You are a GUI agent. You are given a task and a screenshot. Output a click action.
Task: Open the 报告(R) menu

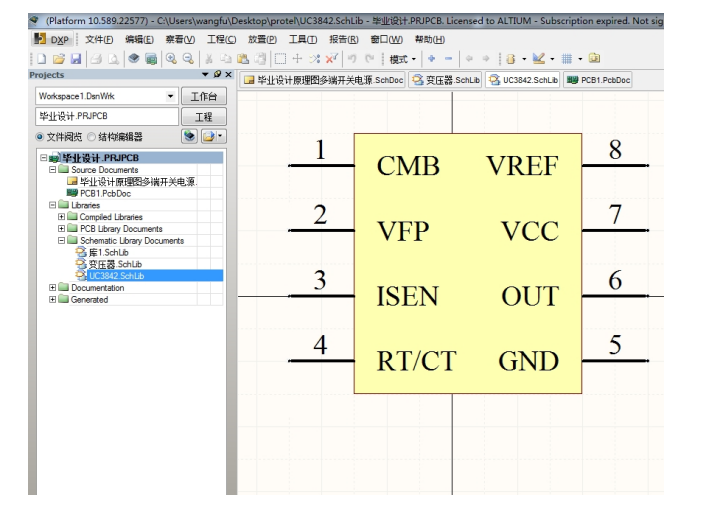[x=343, y=40]
